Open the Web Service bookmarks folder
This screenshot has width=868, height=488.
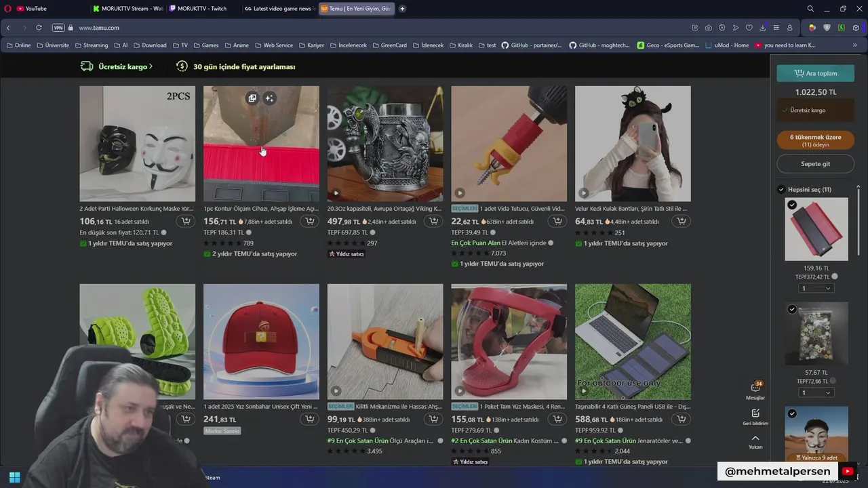tap(274, 45)
